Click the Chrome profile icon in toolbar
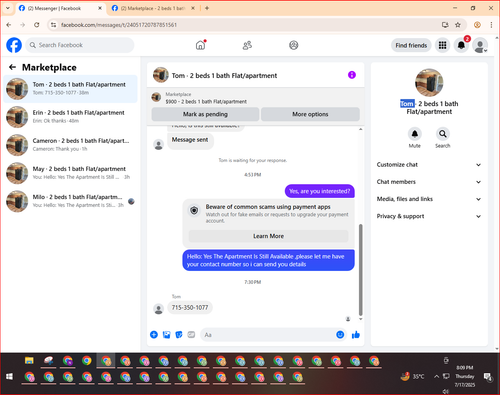The height and width of the screenshot is (395, 500). click(x=477, y=25)
